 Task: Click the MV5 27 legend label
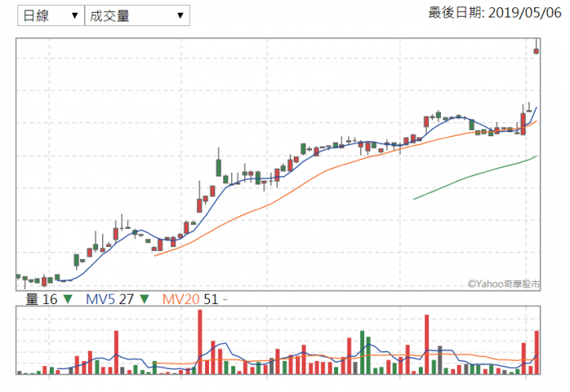coord(110,299)
